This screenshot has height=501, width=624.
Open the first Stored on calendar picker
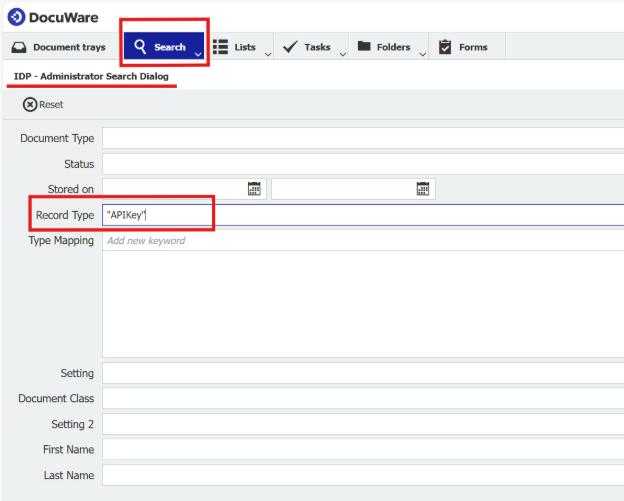(254, 189)
